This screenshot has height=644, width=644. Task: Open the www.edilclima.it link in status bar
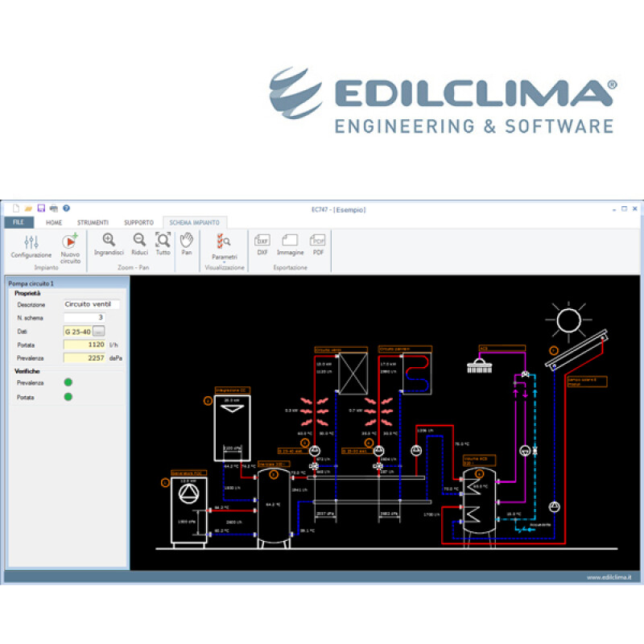[609, 577]
